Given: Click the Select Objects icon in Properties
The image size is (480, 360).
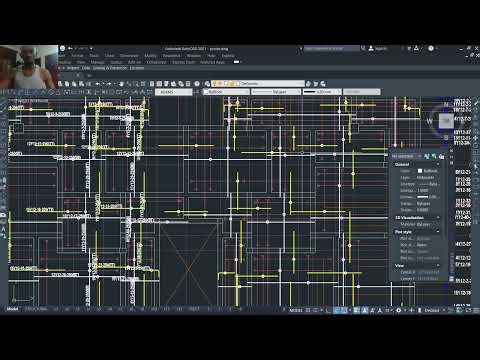Looking at the screenshot, I should pos(434,156).
